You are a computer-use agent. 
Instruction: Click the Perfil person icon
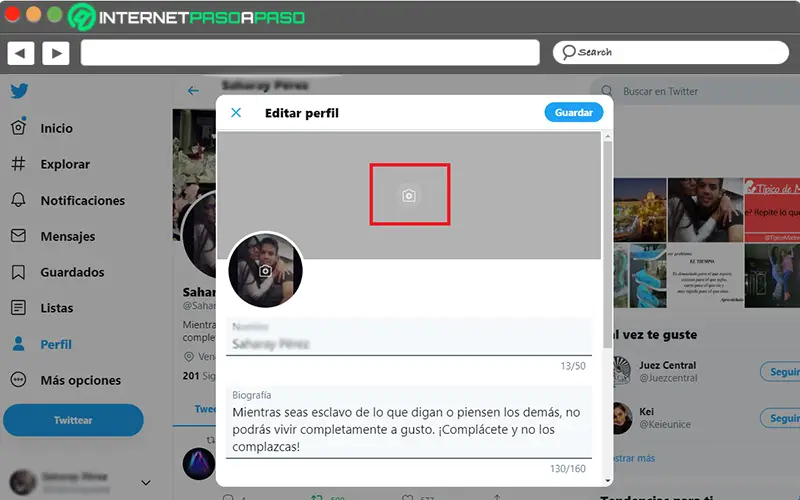18,344
